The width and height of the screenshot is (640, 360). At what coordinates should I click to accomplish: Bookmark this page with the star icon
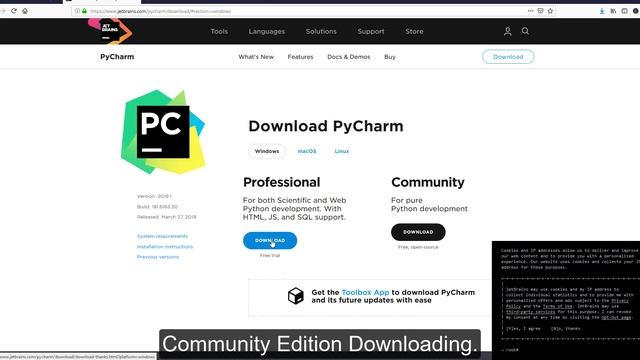click(550, 11)
